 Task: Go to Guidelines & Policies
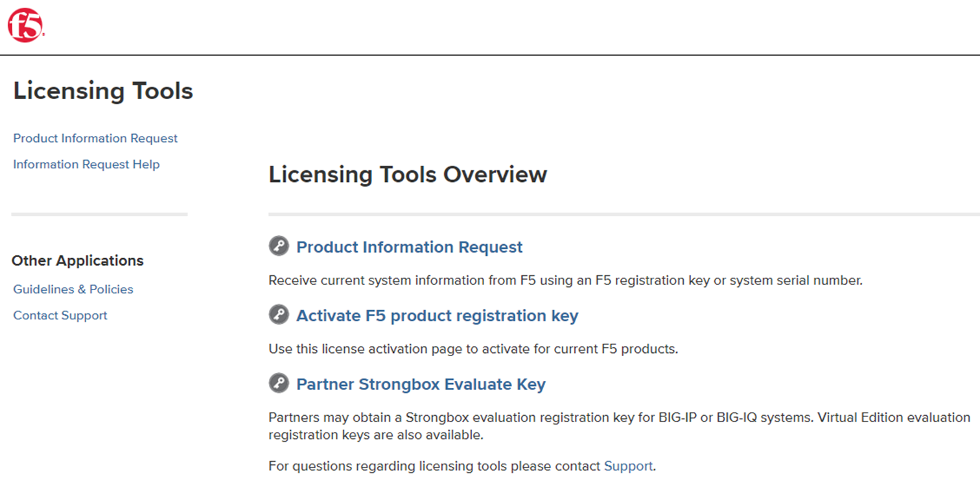tap(73, 289)
